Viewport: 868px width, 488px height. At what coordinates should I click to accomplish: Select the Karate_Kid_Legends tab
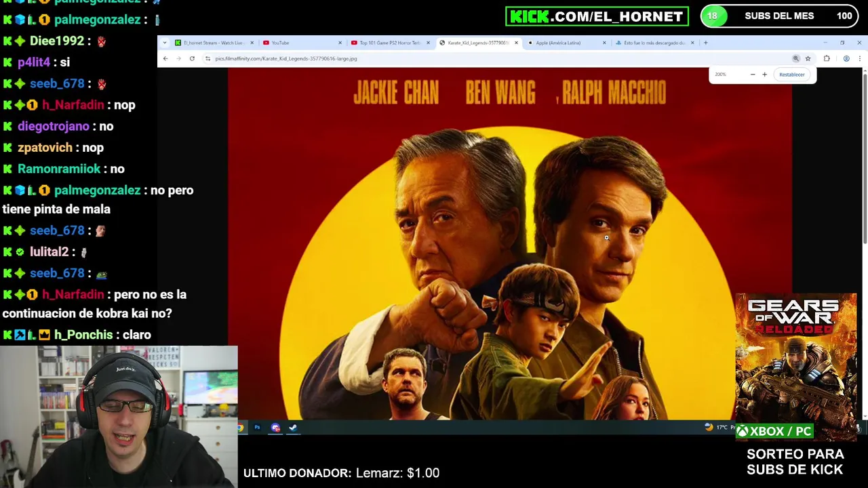[x=478, y=43]
